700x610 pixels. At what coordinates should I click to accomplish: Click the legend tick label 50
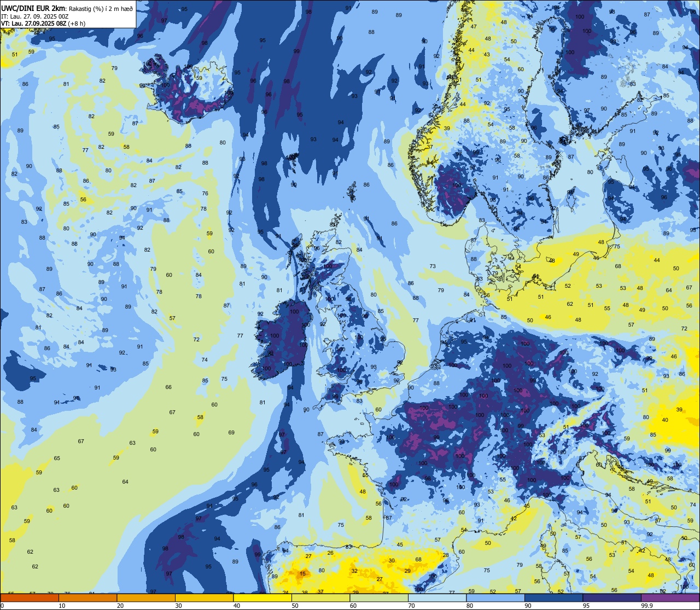tap(295, 606)
